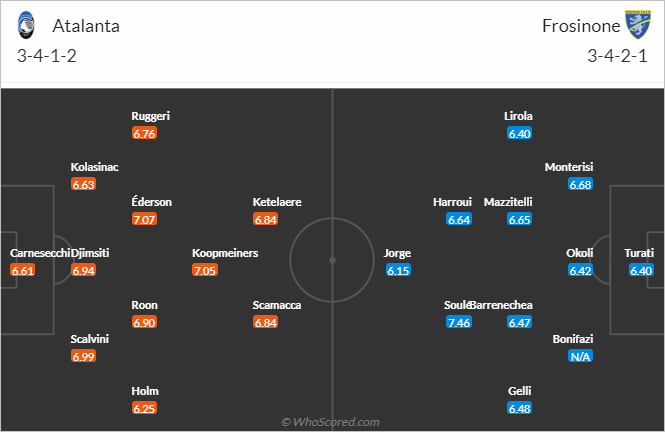Click Soulé's 7.46 rating badge
Screen dimensions: 665x432
[x=459, y=322]
